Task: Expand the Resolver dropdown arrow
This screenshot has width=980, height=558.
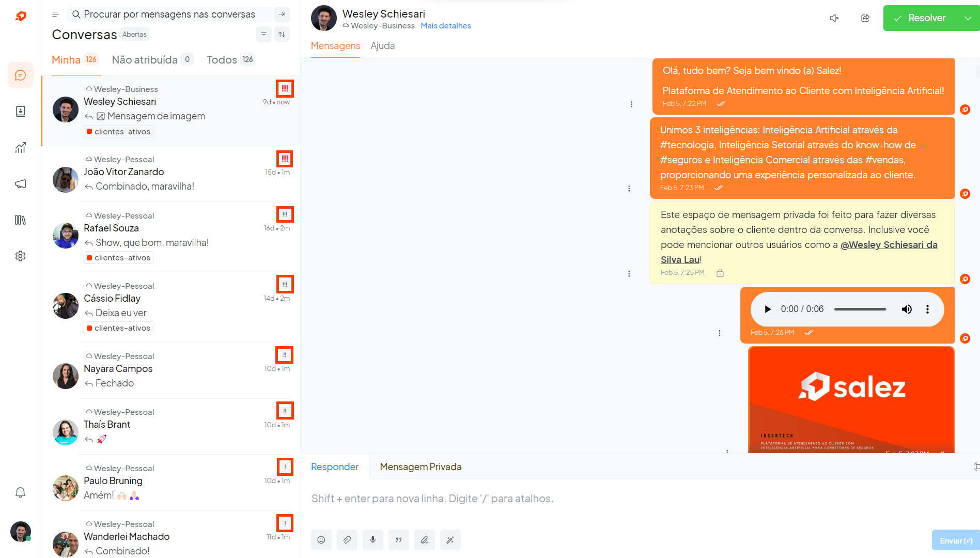Action: 968,18
